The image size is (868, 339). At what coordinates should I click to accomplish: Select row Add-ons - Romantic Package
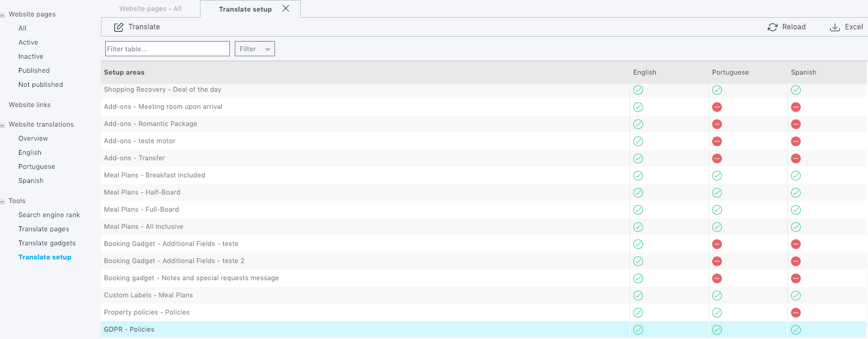click(x=484, y=124)
